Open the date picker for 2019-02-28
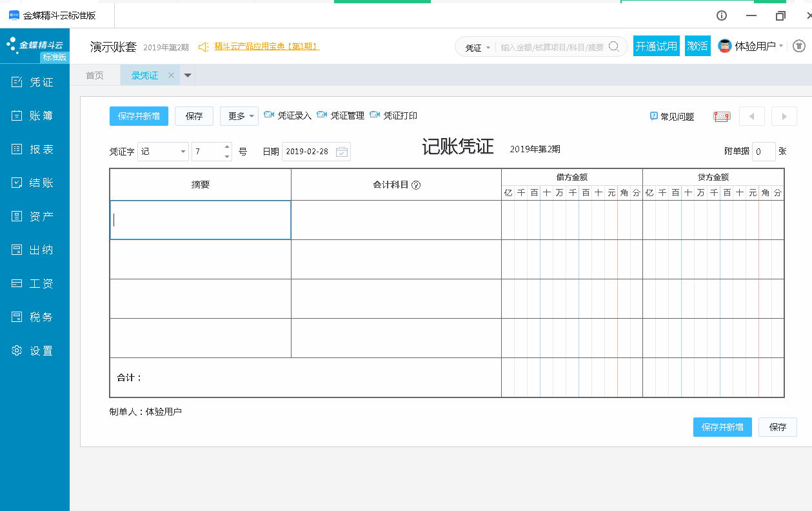This screenshot has width=812, height=511. (342, 151)
